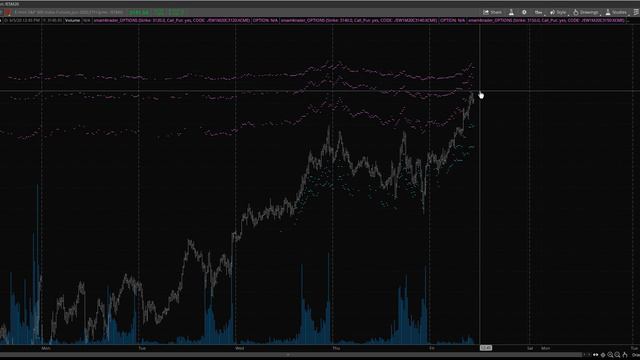Screen dimensions: 640x360
Task: Click the left-right scroll arrows icon
Action: pyautogui.click(x=596, y=355)
